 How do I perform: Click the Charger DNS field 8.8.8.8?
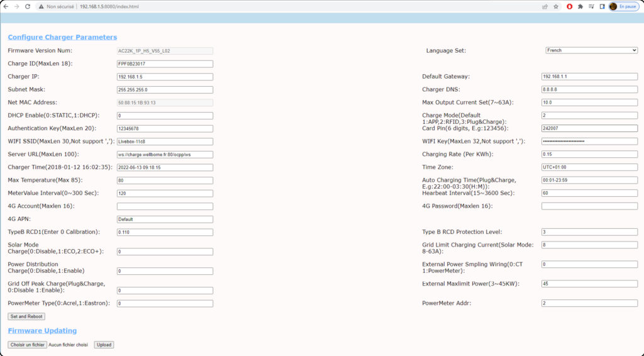pyautogui.click(x=589, y=89)
